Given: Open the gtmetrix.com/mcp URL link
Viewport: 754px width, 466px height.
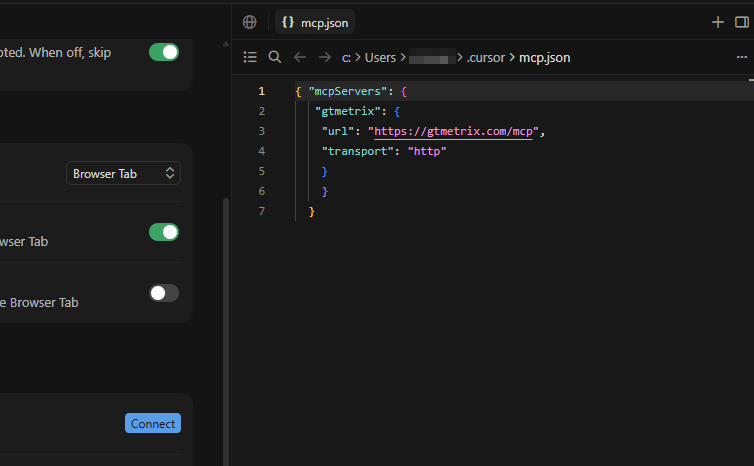Looking at the screenshot, I should (453, 131).
